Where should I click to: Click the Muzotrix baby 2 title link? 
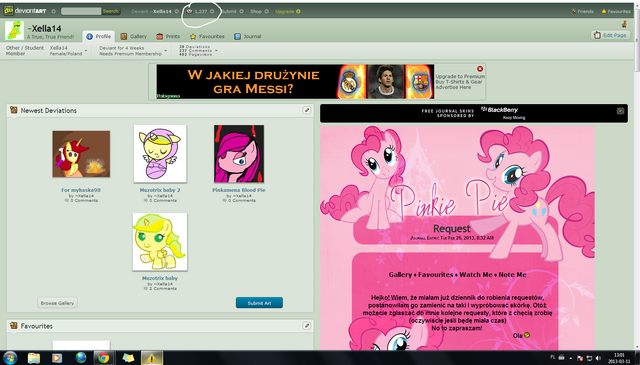click(x=160, y=190)
